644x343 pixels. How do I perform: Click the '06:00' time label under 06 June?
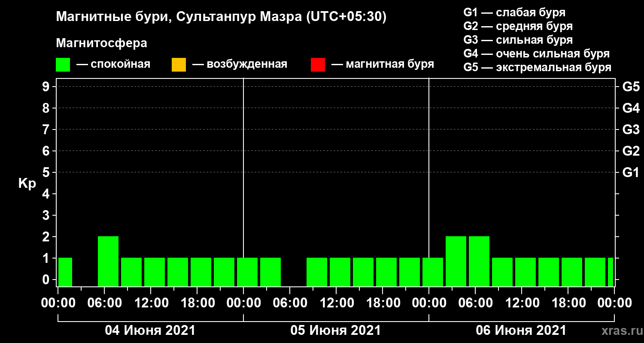tap(475, 303)
